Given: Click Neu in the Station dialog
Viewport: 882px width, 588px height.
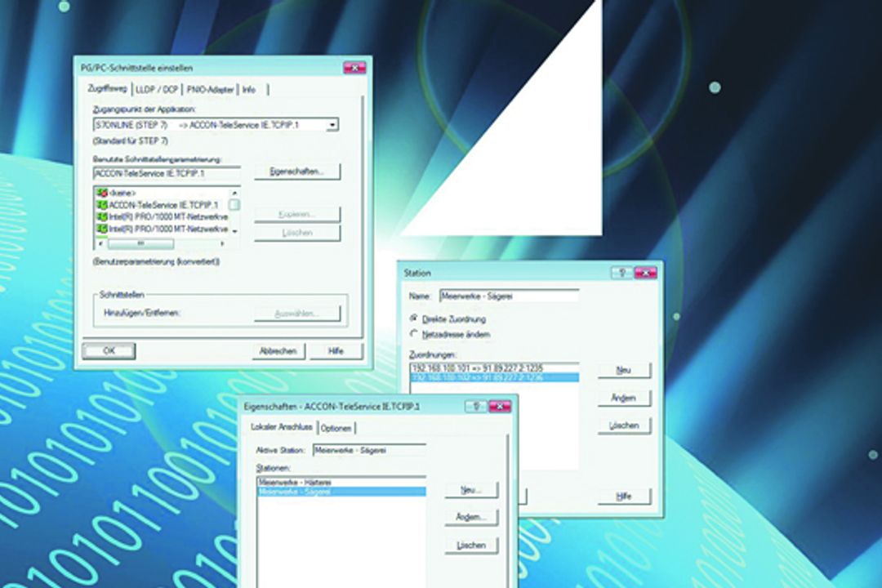Looking at the screenshot, I should [624, 370].
